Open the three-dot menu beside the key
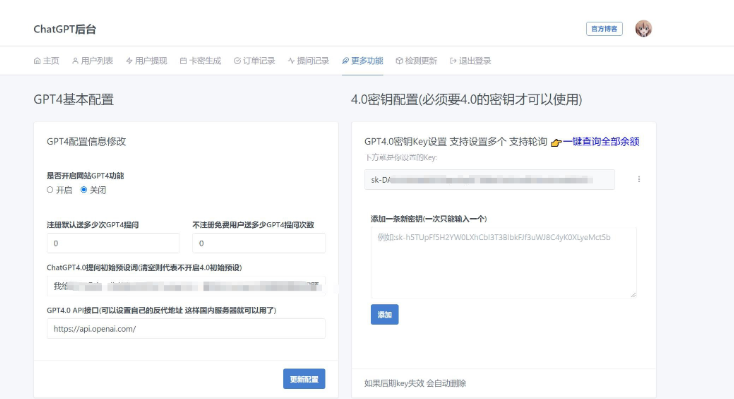 [x=639, y=179]
